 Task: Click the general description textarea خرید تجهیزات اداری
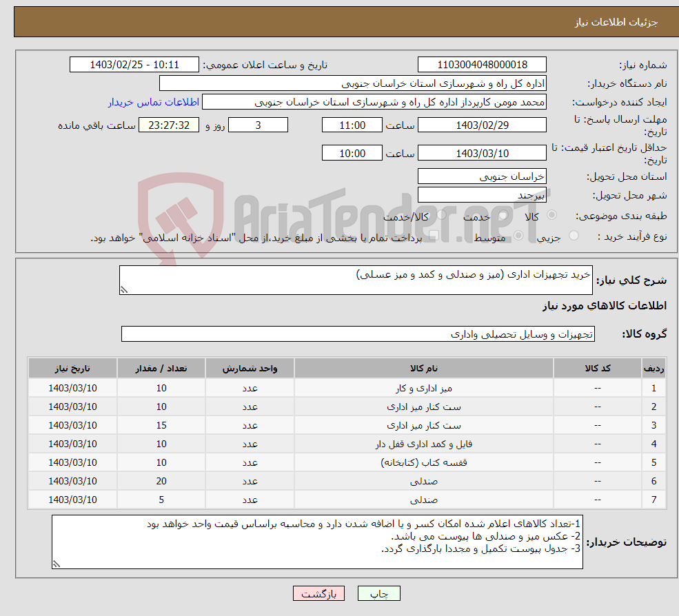pos(356,280)
